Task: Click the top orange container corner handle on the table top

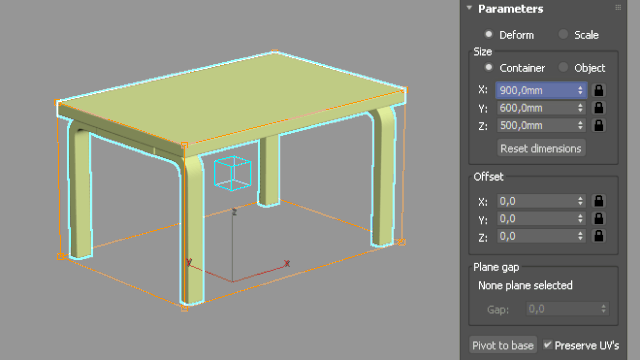Action: tap(275, 51)
